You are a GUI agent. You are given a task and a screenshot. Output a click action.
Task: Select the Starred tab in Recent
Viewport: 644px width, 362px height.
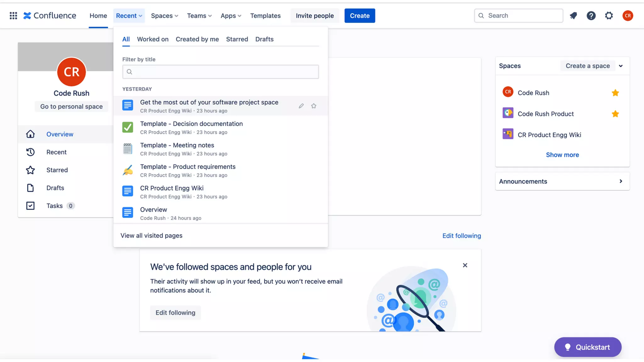[x=237, y=39]
